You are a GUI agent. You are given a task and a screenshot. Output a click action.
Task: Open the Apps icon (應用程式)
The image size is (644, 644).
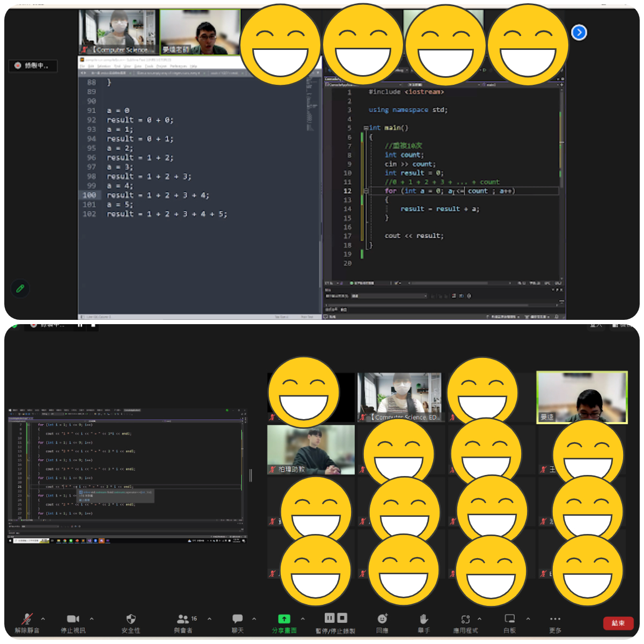pyautogui.click(x=465, y=619)
